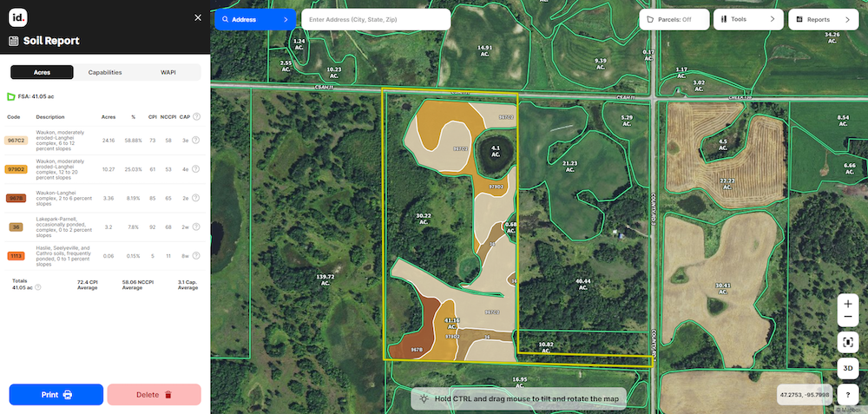868x414 pixels.
Task: Print the soil report
Action: click(x=56, y=395)
